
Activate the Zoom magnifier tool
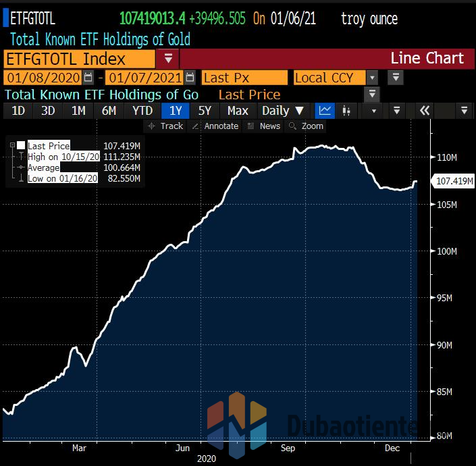click(306, 126)
